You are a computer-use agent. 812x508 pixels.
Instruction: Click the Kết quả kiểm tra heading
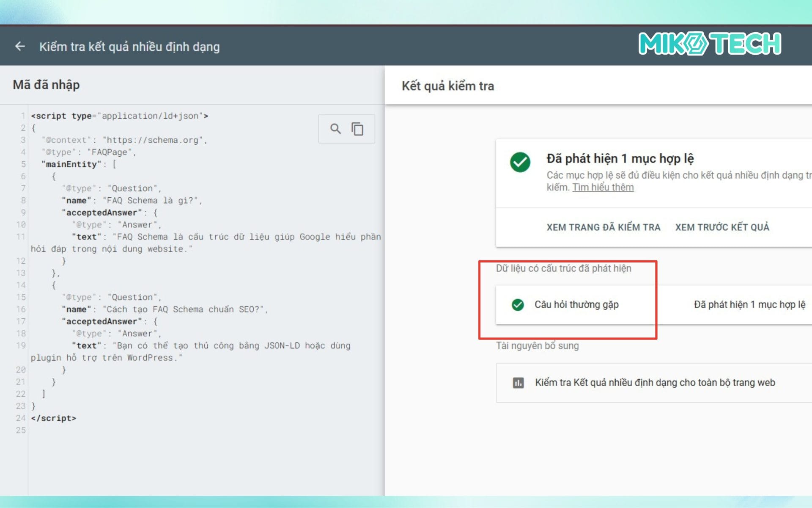(447, 86)
